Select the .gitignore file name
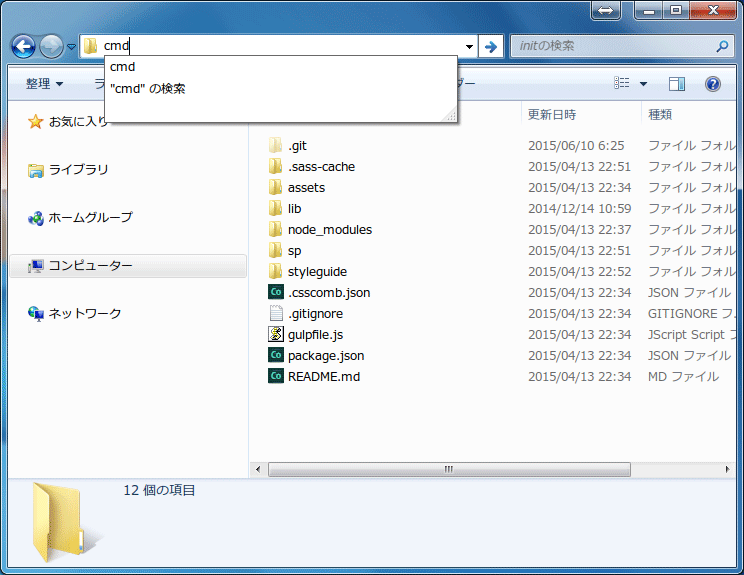744x575 pixels. coord(315,314)
